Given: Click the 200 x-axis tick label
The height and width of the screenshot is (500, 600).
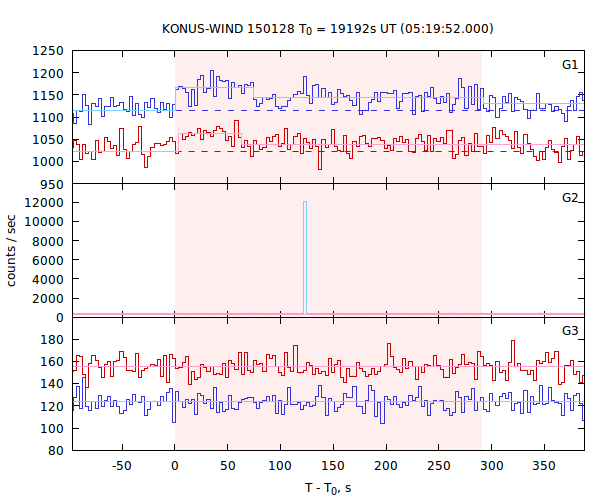Looking at the screenshot, I should point(386,466).
